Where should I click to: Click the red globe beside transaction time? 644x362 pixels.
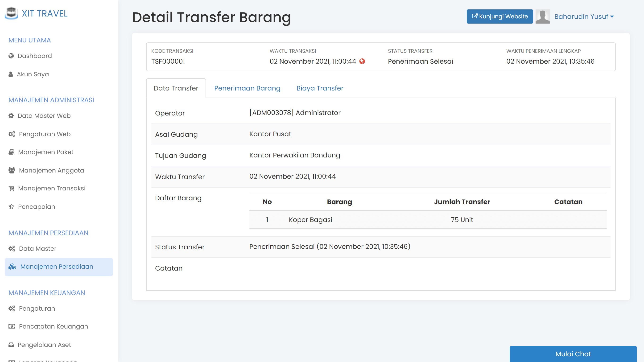pos(362,61)
